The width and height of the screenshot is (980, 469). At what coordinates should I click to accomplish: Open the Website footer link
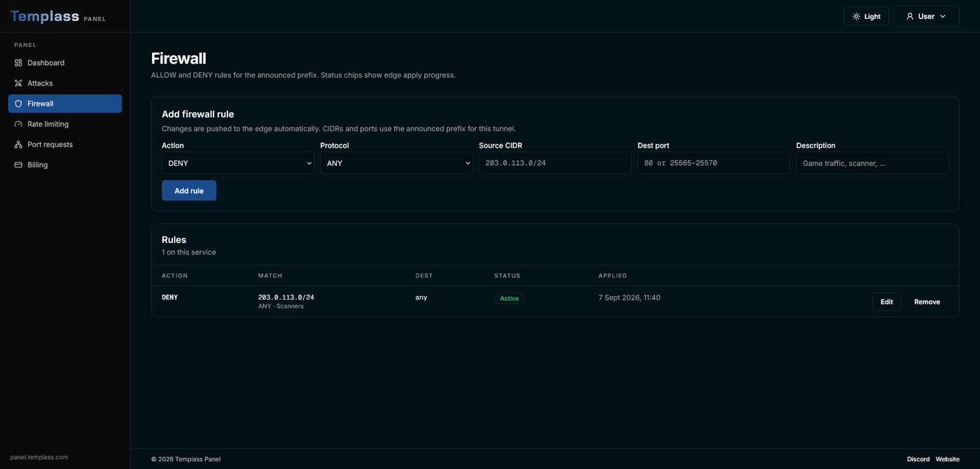tap(948, 459)
